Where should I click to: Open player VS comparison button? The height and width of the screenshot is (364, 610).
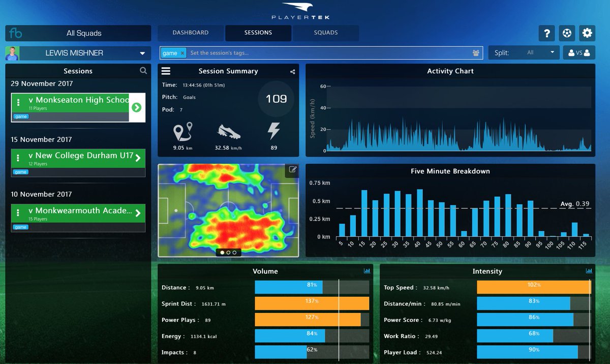point(579,52)
